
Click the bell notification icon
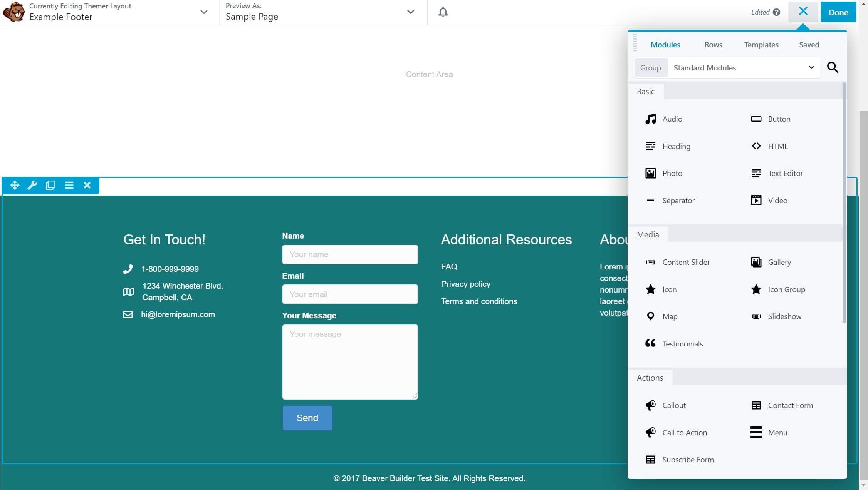[443, 11]
